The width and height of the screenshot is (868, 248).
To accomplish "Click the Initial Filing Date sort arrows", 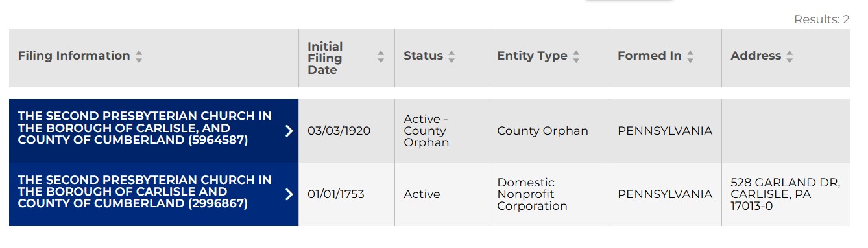I will (381, 57).
